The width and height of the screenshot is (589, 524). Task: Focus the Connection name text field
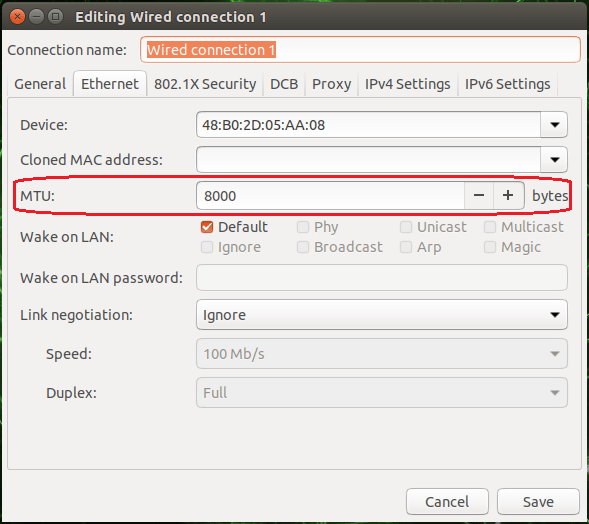pos(360,50)
